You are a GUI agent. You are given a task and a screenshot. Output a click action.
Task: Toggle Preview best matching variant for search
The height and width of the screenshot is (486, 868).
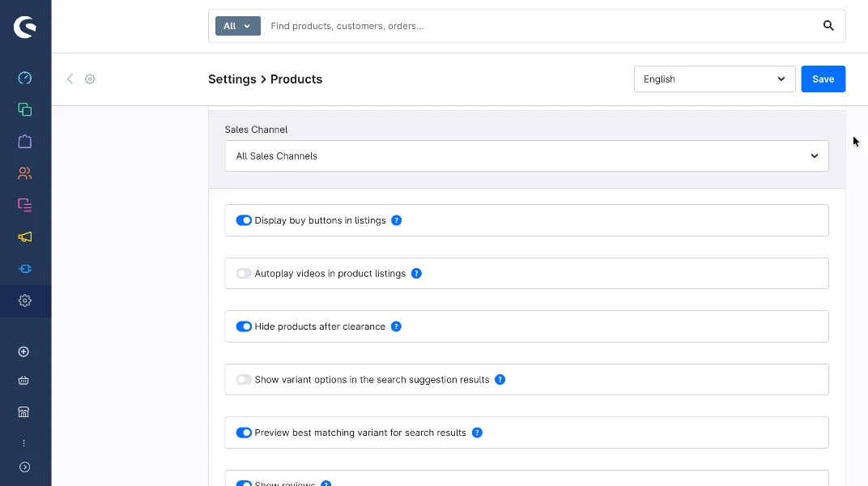(244, 433)
